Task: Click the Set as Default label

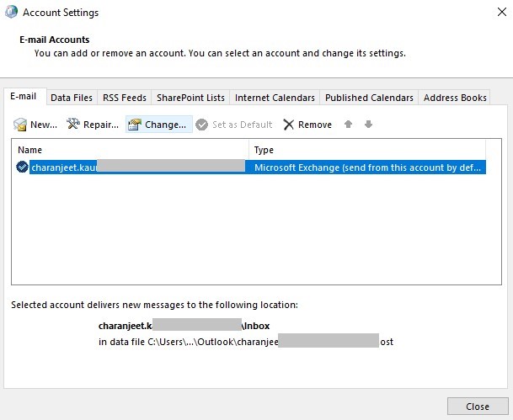Action: pos(242,125)
